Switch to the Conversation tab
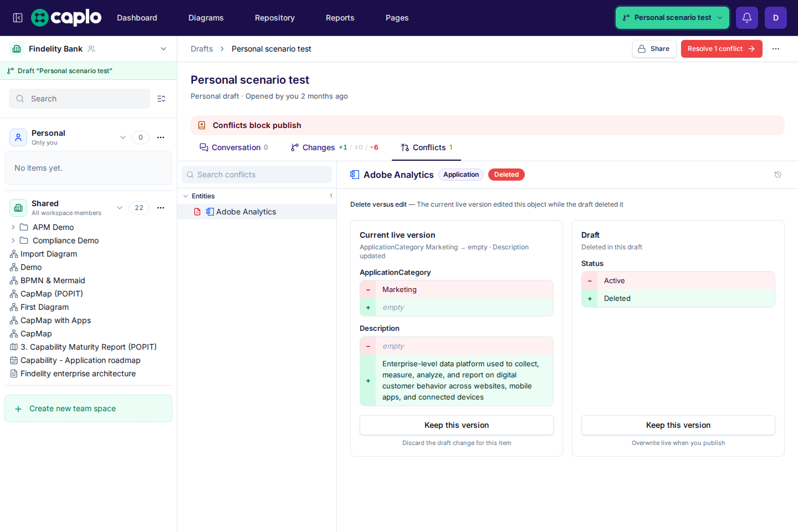Viewport: 798px width, 532px height. click(x=234, y=147)
